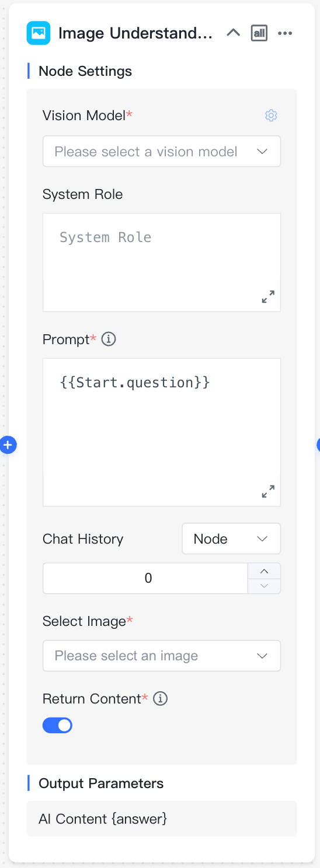Screen dimensions: 320x868
Task: Click the blue plus connector on left edge
Action: (x=8, y=445)
